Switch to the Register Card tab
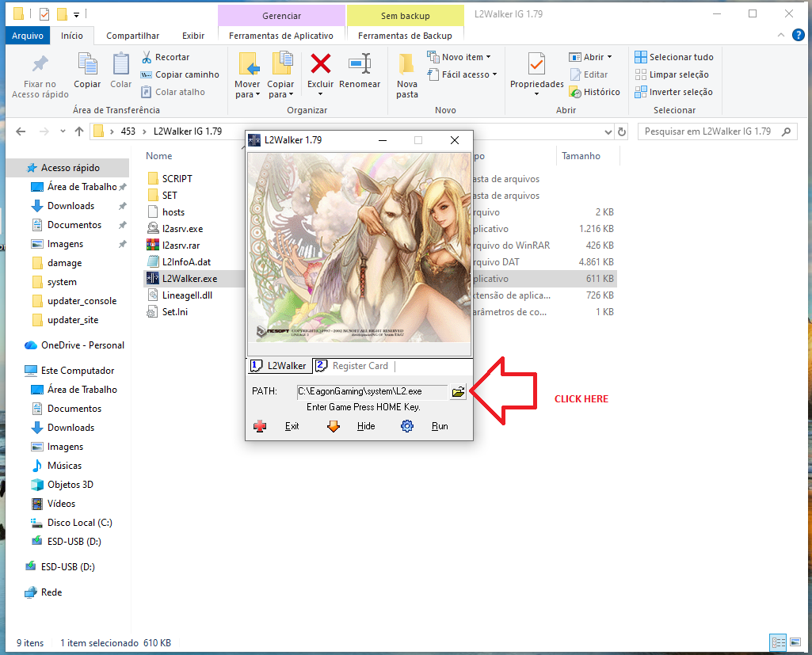The image size is (812, 655). pyautogui.click(x=353, y=366)
